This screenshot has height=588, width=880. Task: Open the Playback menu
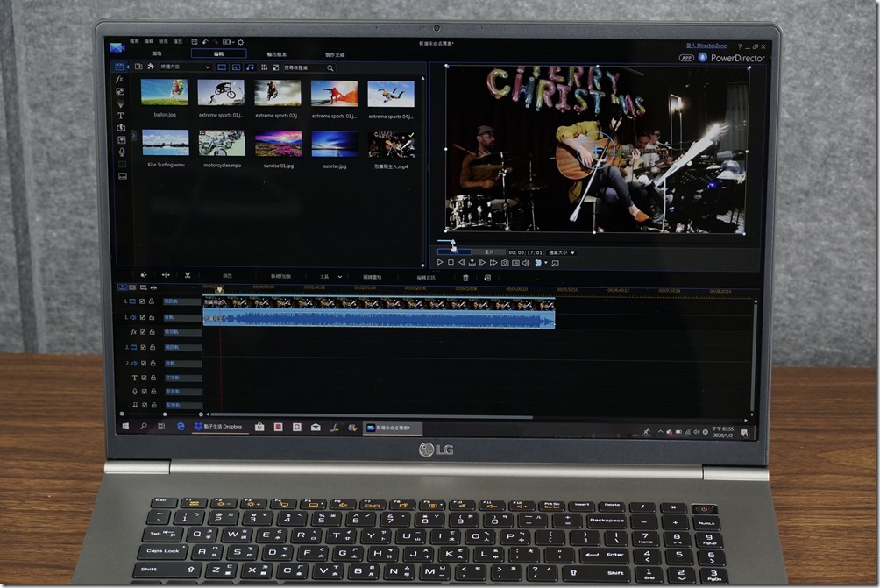coord(178,41)
